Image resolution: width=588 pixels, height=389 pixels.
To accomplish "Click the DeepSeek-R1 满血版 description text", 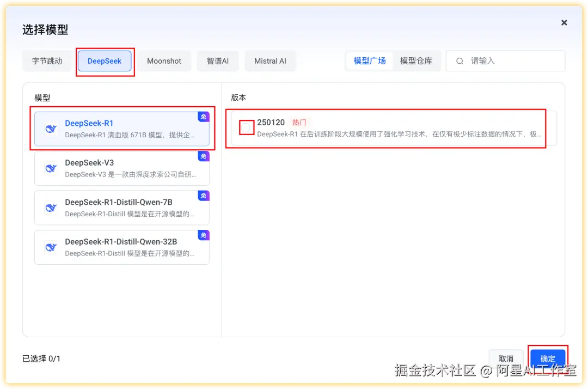I will [x=130, y=135].
